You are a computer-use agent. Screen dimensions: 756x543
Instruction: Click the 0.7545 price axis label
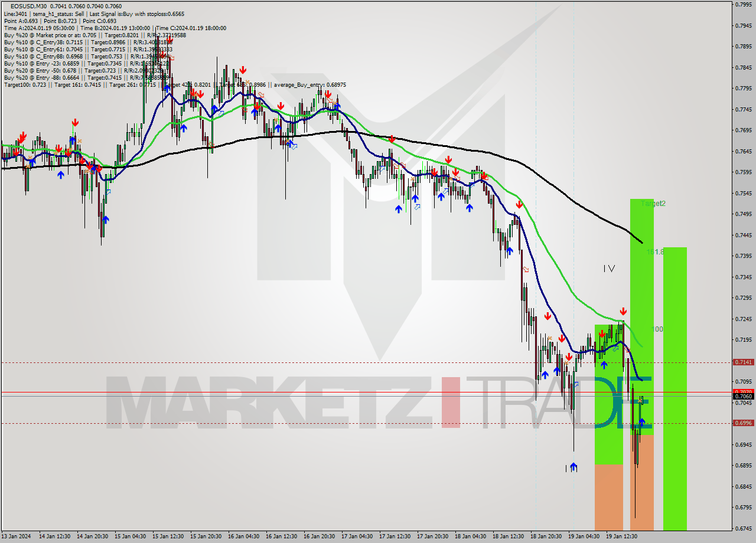pos(742,193)
